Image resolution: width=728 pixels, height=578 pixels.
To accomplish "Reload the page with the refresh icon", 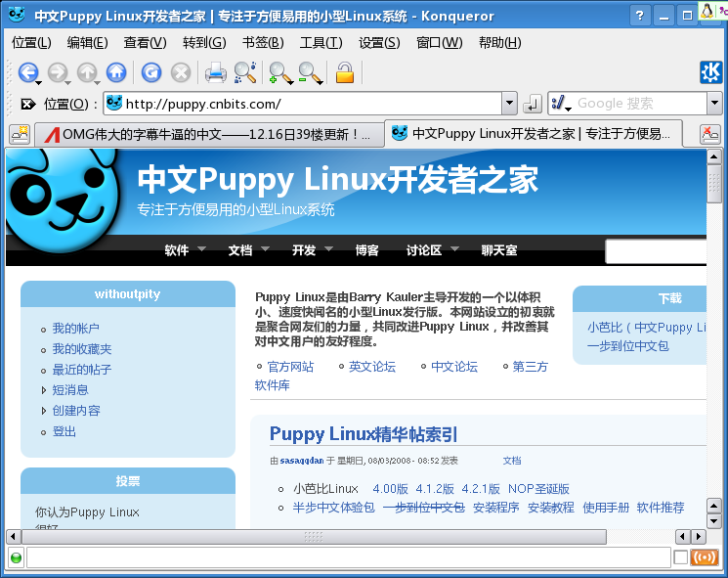I will coord(151,72).
